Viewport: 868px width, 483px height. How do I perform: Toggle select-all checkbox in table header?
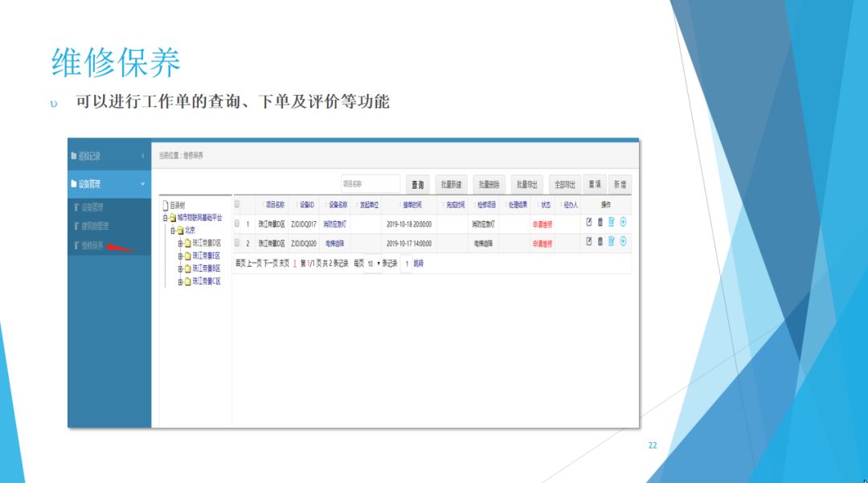pos(237,204)
